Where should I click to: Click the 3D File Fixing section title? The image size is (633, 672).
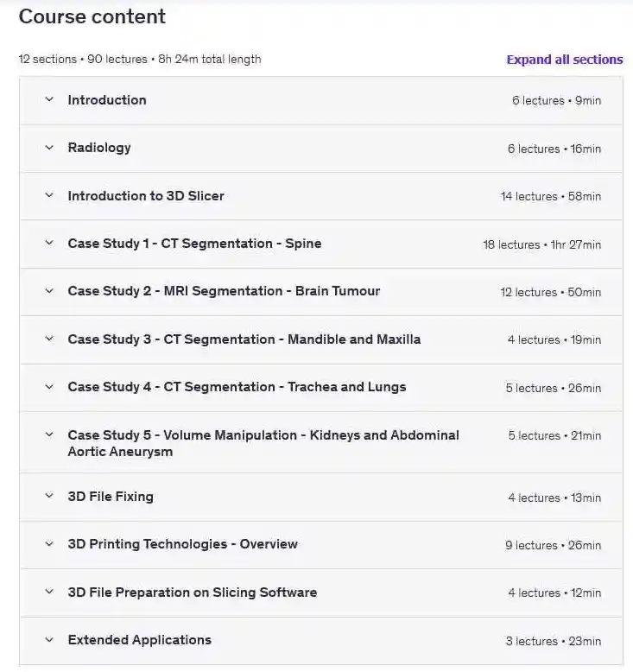tap(111, 497)
